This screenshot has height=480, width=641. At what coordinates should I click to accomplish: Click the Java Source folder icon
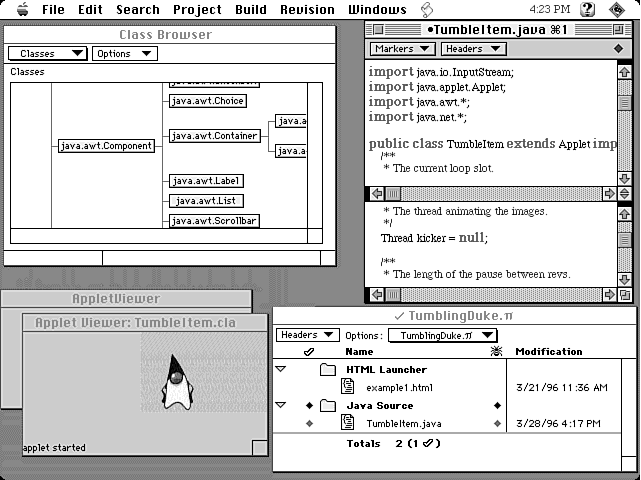click(328, 406)
